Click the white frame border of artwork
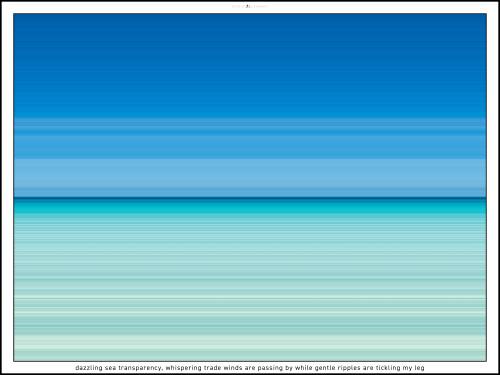500x375 pixels. [x=7, y=187]
